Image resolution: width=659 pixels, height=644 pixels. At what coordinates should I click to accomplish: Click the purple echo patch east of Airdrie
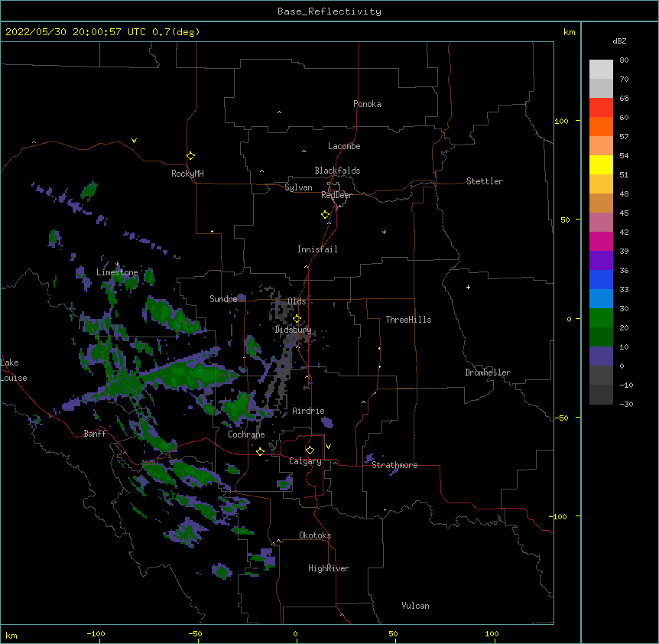tap(327, 422)
